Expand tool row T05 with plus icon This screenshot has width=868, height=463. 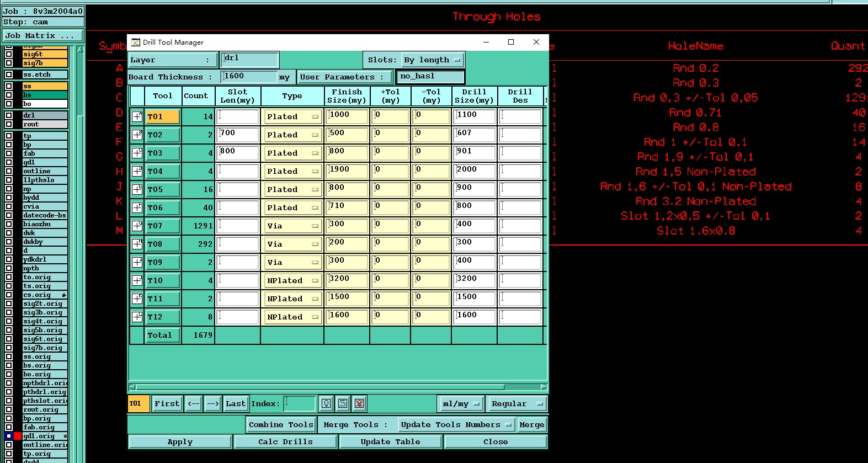137,189
